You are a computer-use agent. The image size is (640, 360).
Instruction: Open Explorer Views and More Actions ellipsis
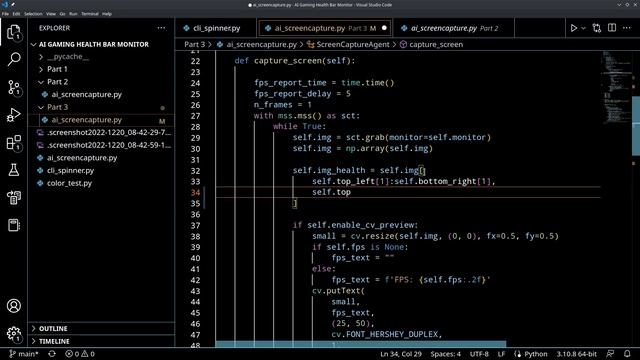(x=162, y=28)
